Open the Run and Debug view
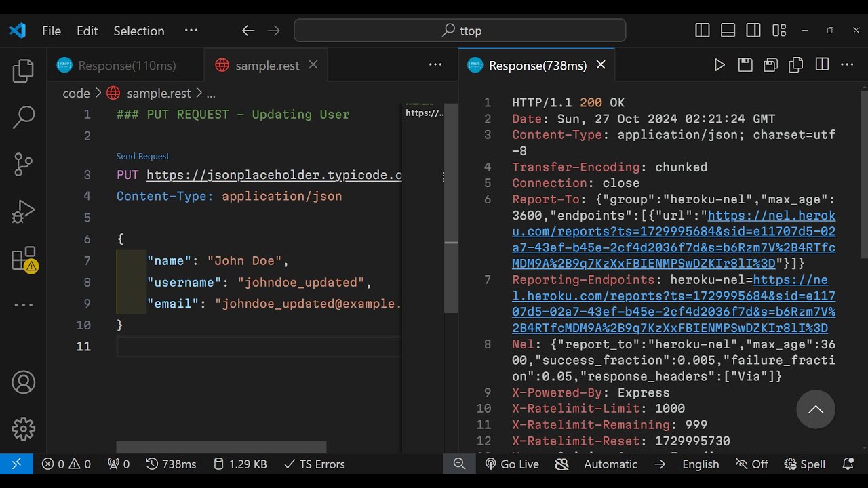The image size is (868, 488). 23,211
